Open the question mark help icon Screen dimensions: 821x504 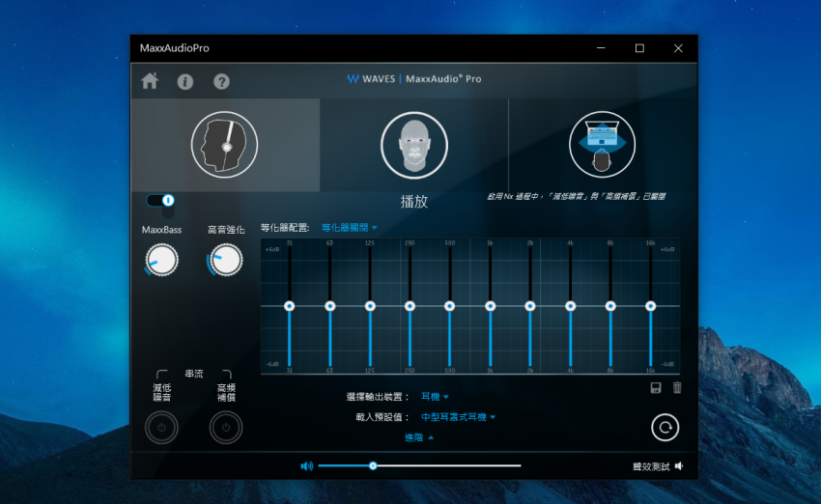(x=221, y=82)
